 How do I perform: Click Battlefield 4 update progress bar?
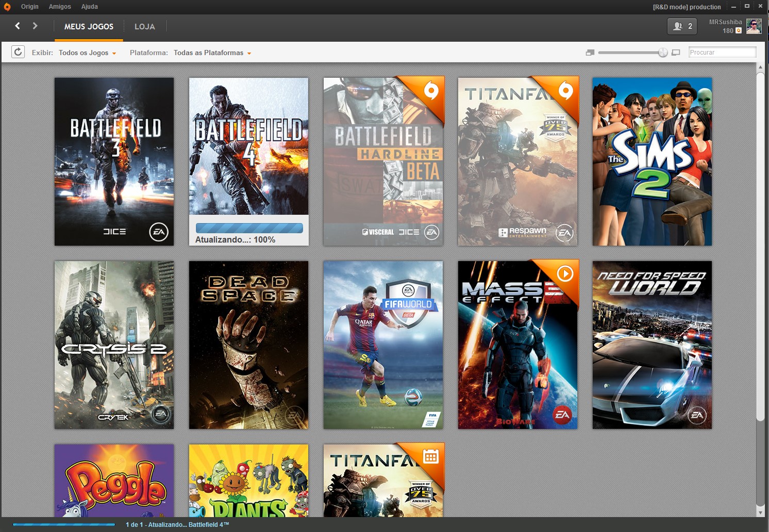click(x=249, y=228)
